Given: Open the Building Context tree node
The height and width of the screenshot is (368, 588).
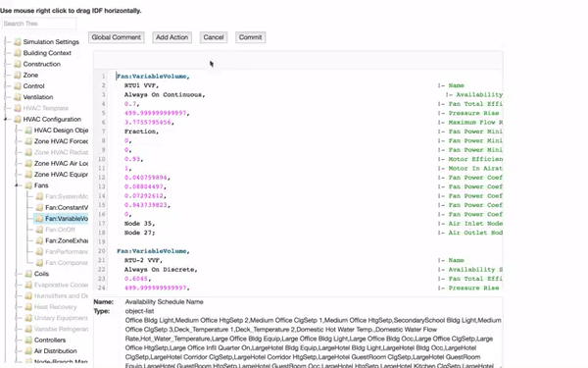Looking at the screenshot, I should [x=47, y=53].
